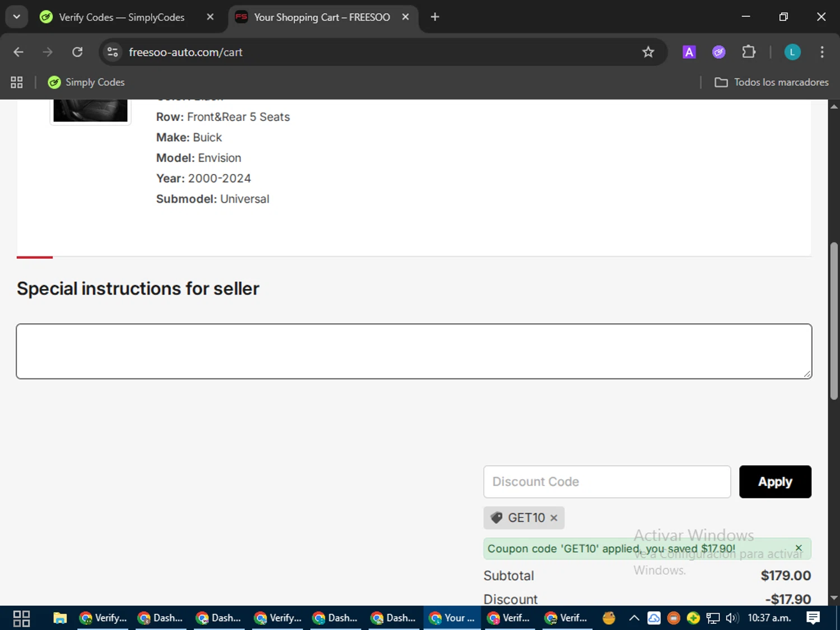Click the 'Model: Envision' text
This screenshot has width=840, height=630.
click(199, 158)
